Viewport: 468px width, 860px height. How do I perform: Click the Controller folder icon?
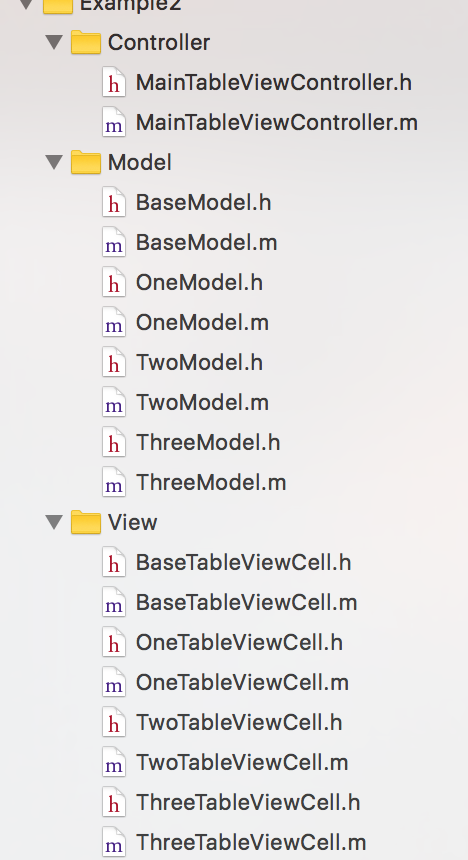pos(86,42)
